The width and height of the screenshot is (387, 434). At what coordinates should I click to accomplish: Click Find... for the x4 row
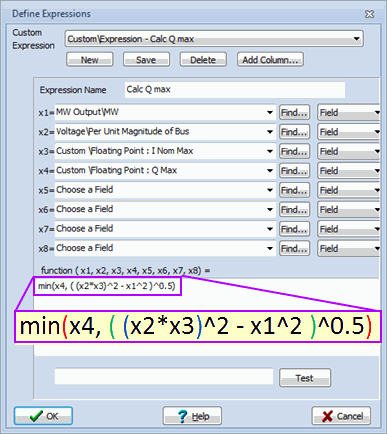click(x=294, y=171)
